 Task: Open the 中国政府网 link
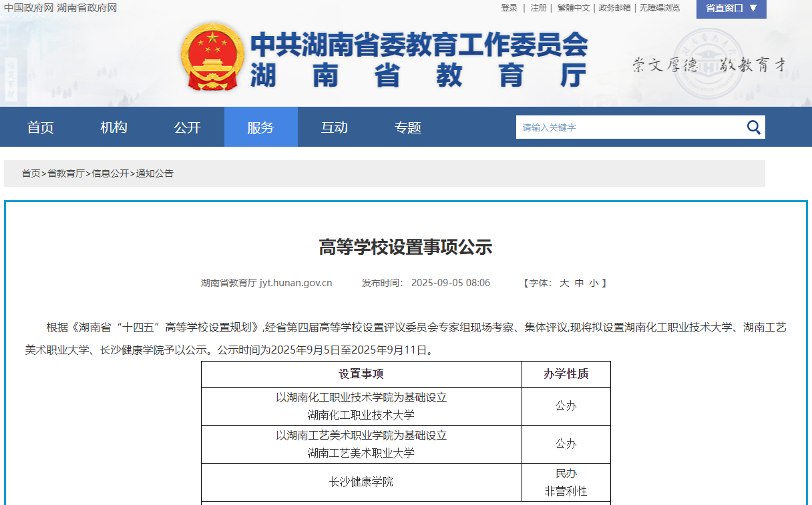28,8
